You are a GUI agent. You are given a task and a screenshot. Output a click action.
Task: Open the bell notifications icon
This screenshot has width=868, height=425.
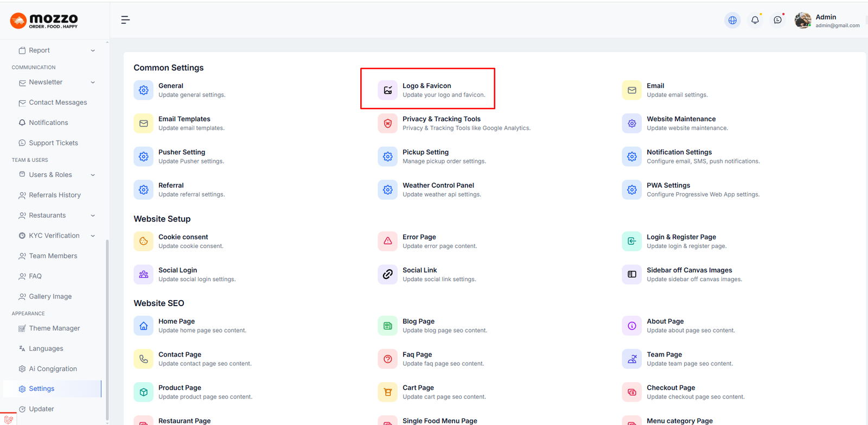coord(755,20)
